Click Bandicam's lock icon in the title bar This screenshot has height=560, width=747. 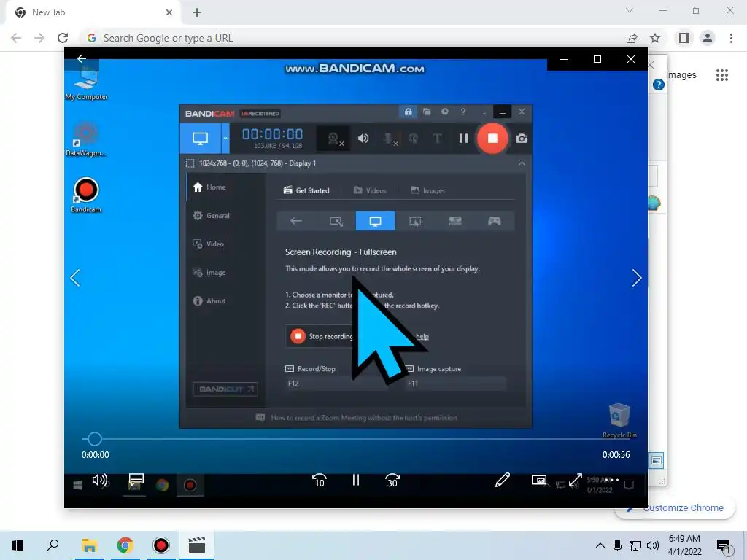[408, 112]
